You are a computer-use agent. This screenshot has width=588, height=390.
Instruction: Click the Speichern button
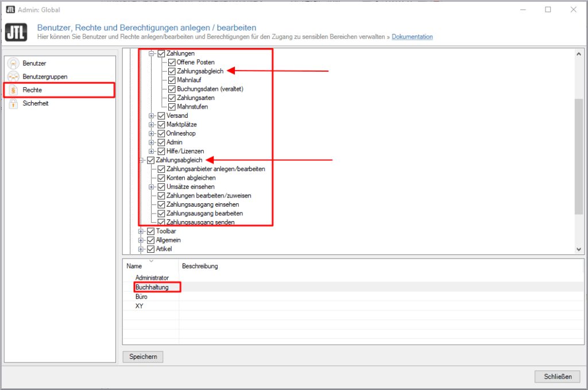142,357
